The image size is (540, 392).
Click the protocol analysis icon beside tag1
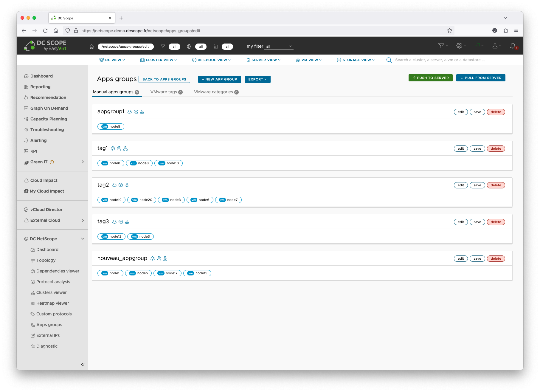tap(119, 148)
